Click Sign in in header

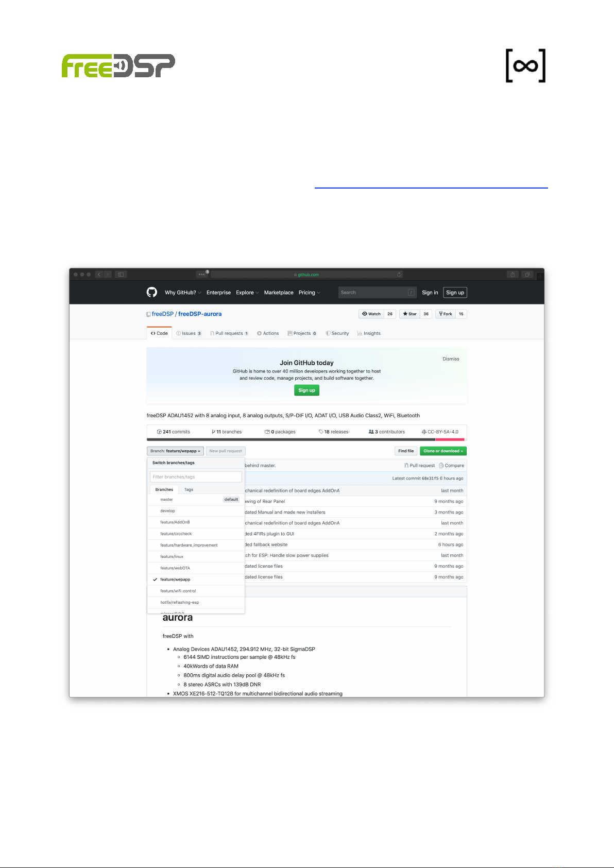pos(430,293)
